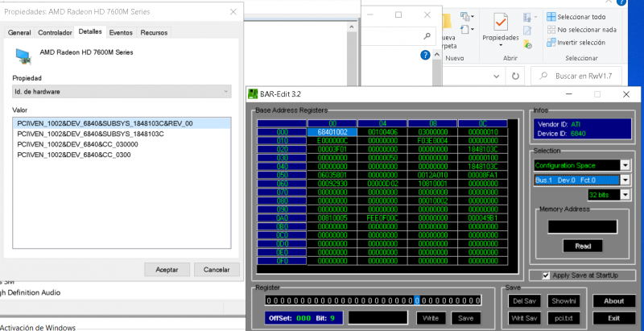The image size is (644, 331).
Task: Click the search magnifier icon in background window
Action: (425, 35)
